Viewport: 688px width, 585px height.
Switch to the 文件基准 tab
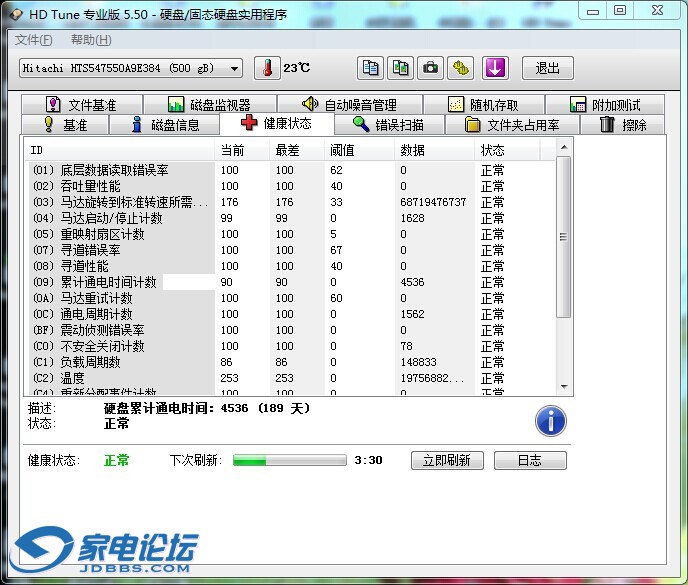click(82, 104)
